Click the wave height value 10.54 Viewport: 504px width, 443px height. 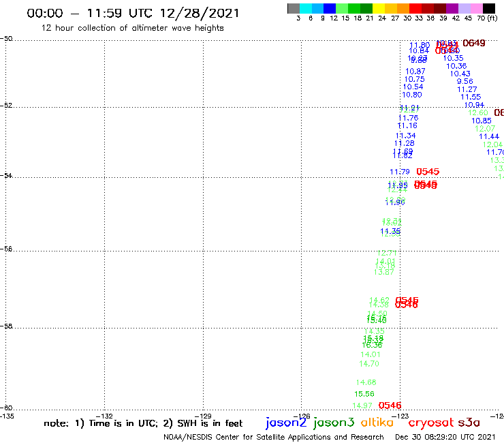[x=413, y=87]
